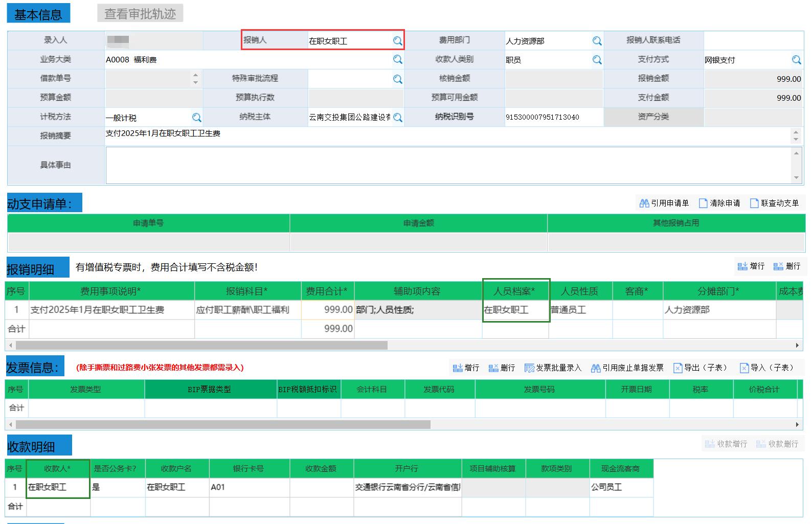812x524 pixels.
Task: Click 现金流客商 cell 公司员工
Action: (x=621, y=487)
